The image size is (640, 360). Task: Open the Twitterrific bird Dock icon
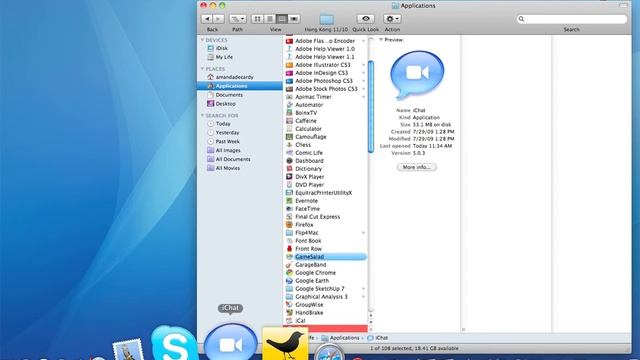click(x=285, y=344)
